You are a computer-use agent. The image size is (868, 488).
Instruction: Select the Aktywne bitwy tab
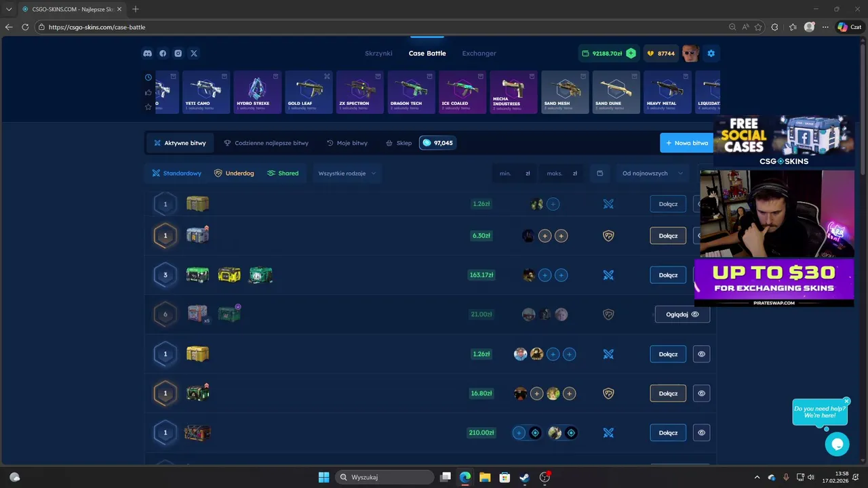[180, 143]
